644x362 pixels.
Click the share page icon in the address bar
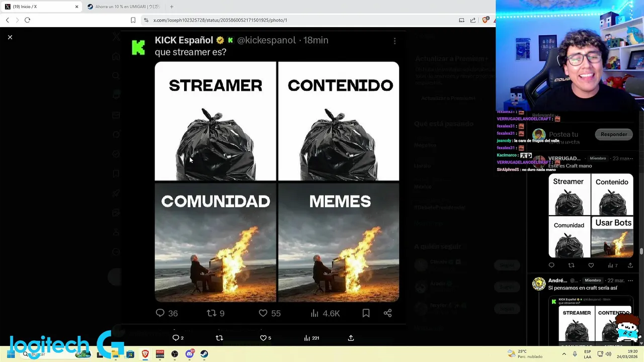coord(473,20)
